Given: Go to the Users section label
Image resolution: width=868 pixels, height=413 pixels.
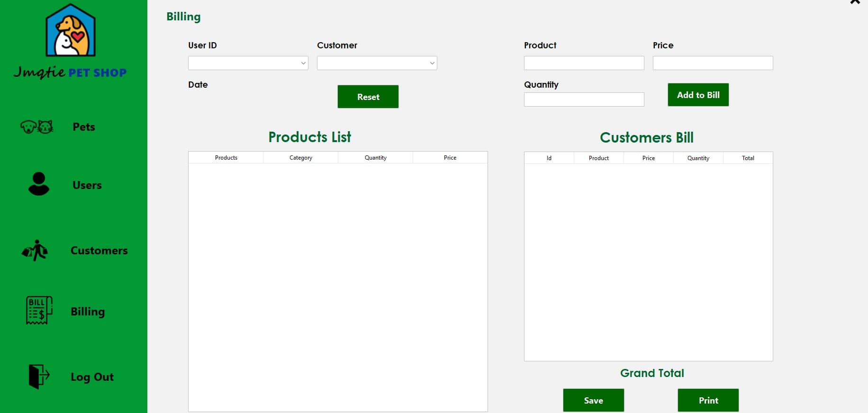Looking at the screenshot, I should (x=87, y=185).
